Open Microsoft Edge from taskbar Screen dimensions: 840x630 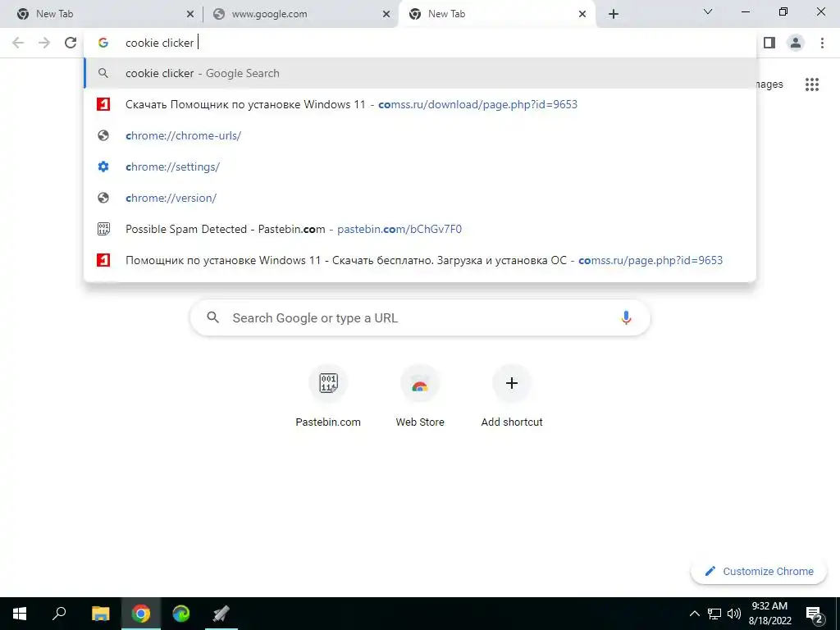pos(181,614)
